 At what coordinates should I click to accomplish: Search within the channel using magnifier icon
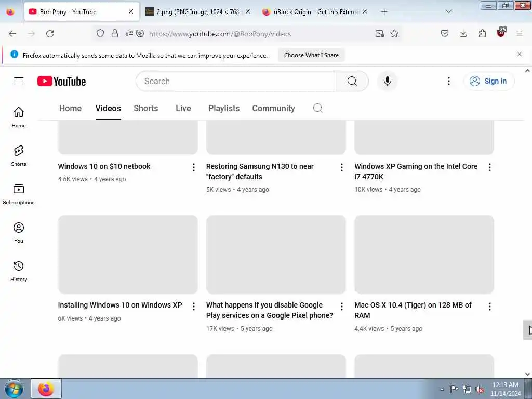tap(317, 108)
